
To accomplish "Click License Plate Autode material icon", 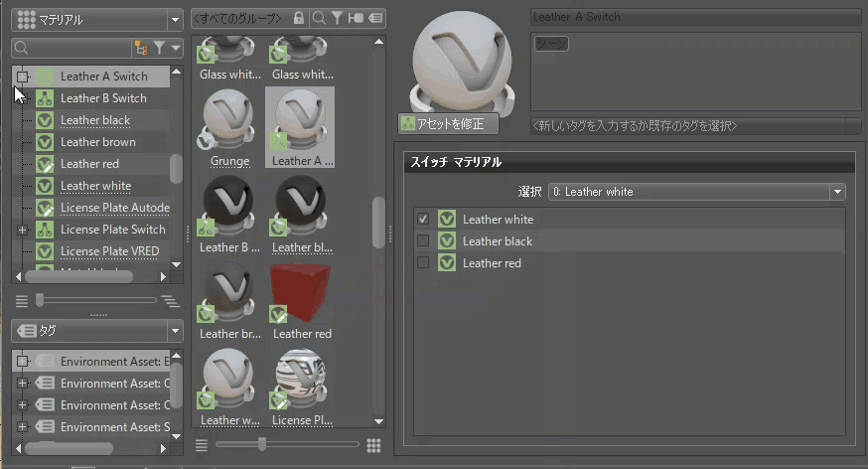I will pyautogui.click(x=45, y=208).
